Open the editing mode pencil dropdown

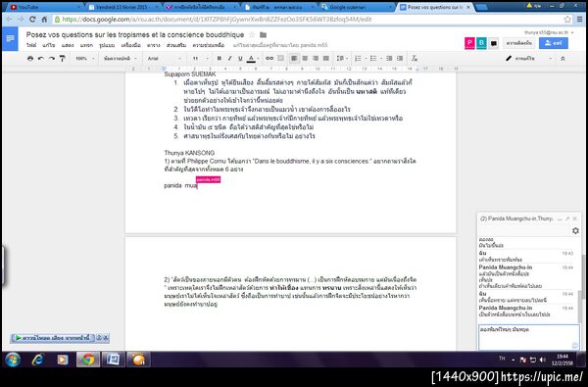pyautogui.click(x=529, y=59)
